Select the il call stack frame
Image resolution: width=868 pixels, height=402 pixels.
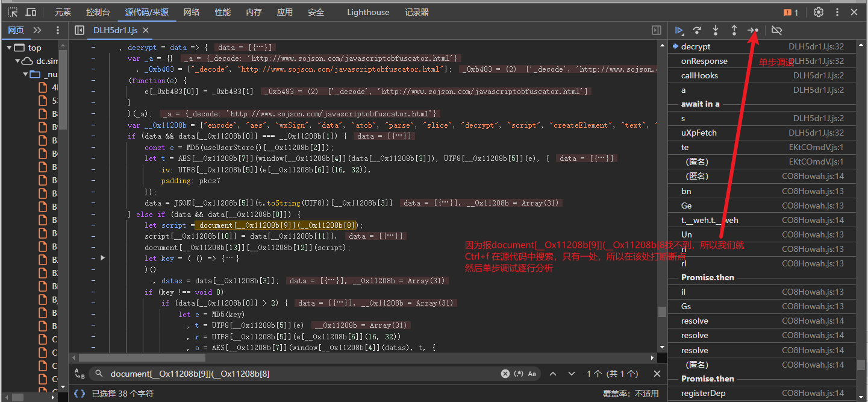click(762, 292)
